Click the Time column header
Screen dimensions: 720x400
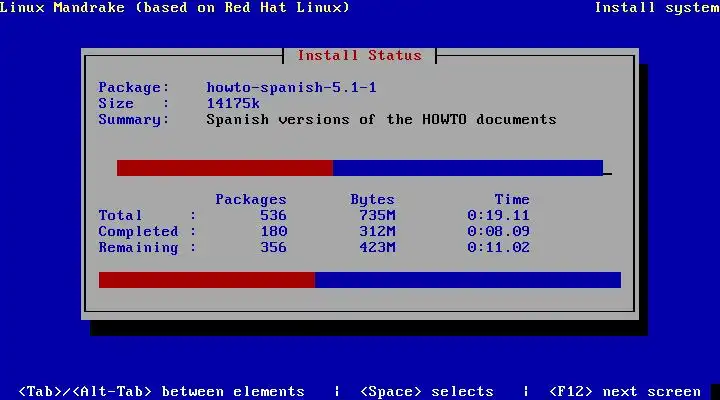click(x=512, y=199)
